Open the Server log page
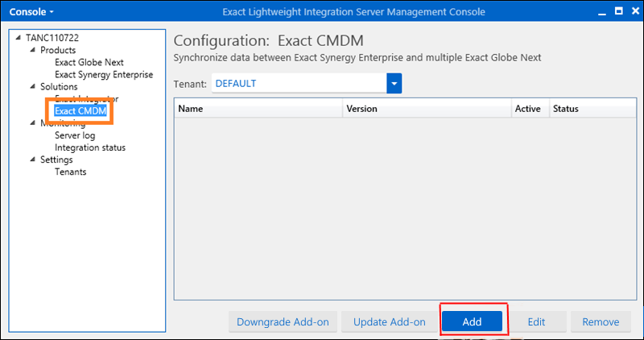Image resolution: width=644 pixels, height=340 pixels. click(x=75, y=135)
